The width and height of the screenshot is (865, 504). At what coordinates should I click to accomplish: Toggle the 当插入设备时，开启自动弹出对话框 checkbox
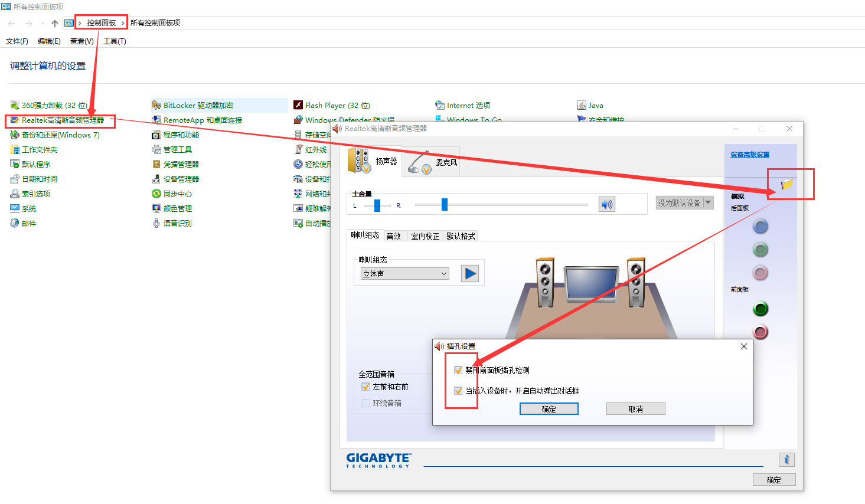pyautogui.click(x=458, y=391)
